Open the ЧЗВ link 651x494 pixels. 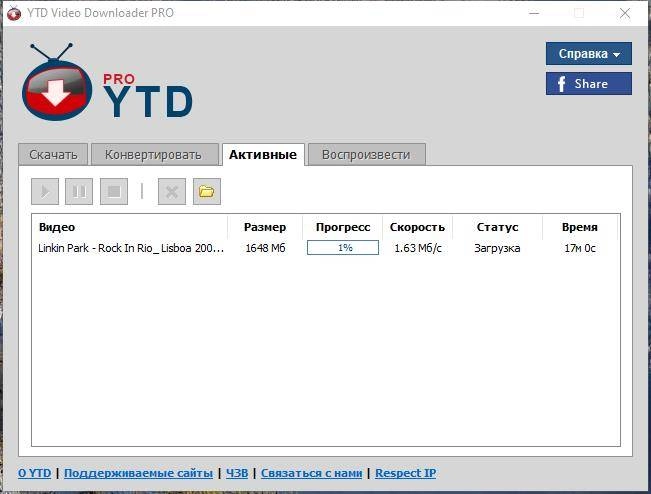click(237, 473)
